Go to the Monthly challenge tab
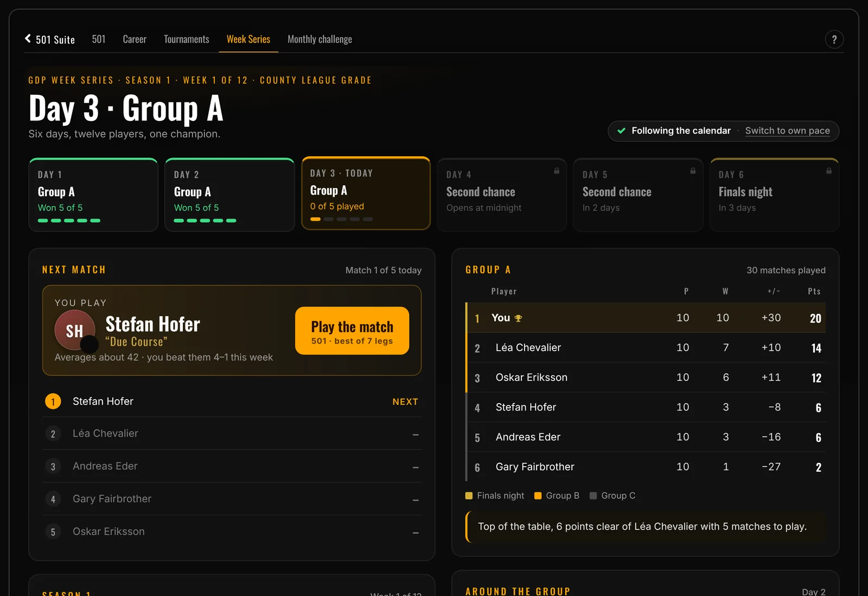Screen dimensions: 868x596 320,39
